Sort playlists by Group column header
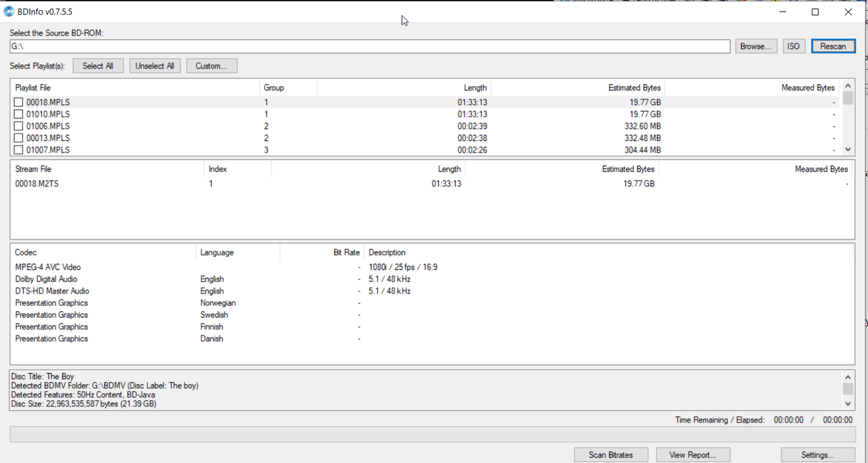The image size is (868, 463). point(288,87)
